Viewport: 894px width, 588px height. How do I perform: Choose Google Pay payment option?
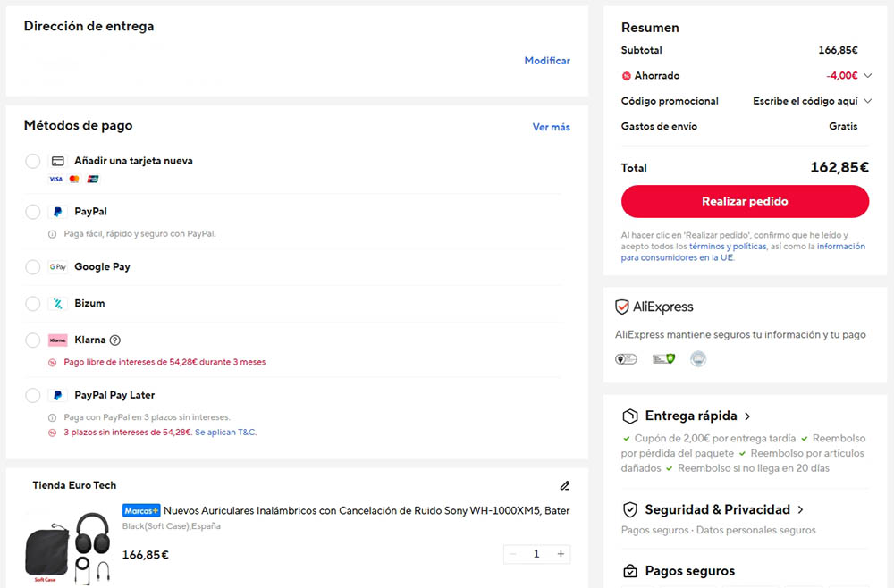coord(32,267)
